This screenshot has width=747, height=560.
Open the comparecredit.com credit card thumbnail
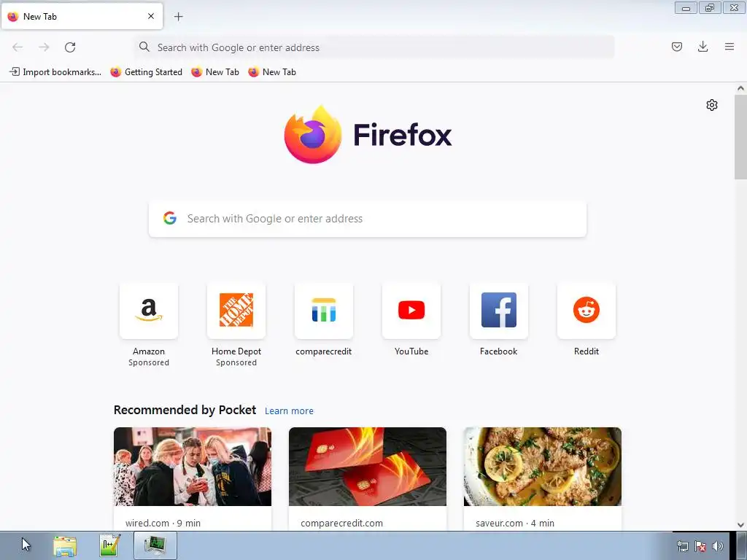368,467
